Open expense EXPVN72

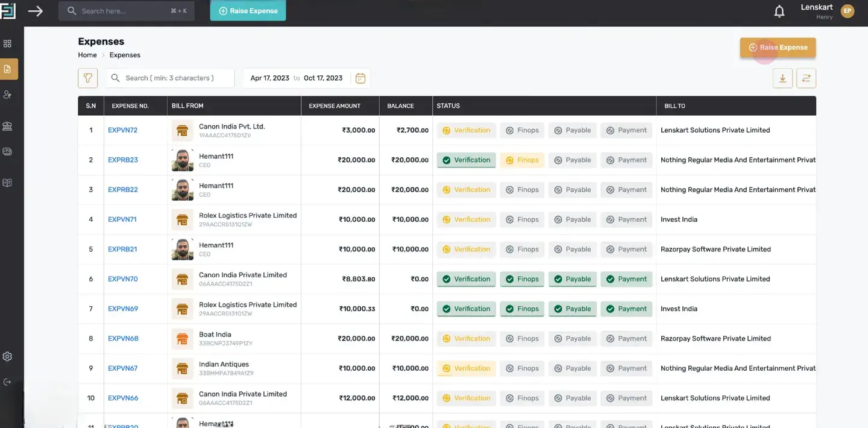[122, 130]
